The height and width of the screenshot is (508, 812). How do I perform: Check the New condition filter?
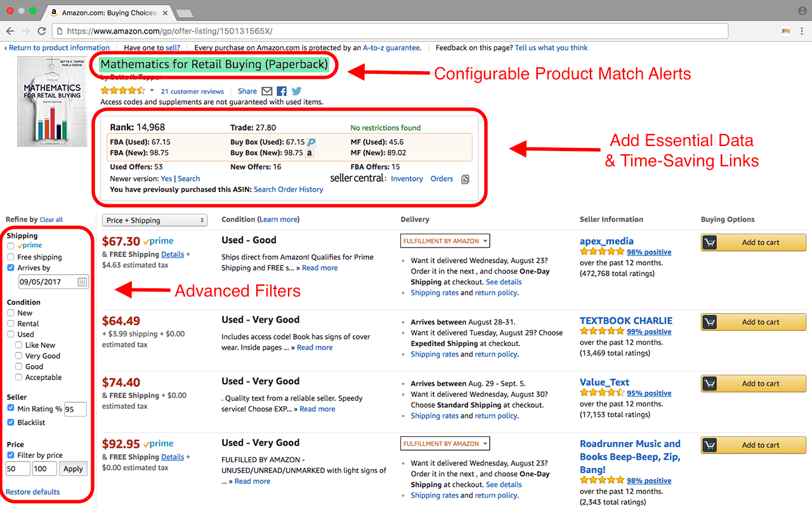coord(11,313)
